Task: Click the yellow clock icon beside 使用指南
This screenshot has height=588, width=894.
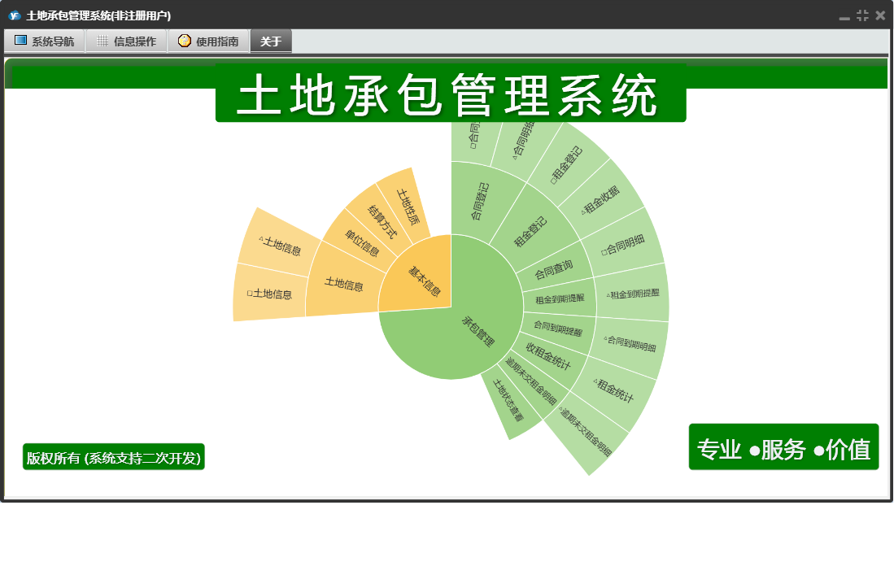Action: (x=184, y=41)
